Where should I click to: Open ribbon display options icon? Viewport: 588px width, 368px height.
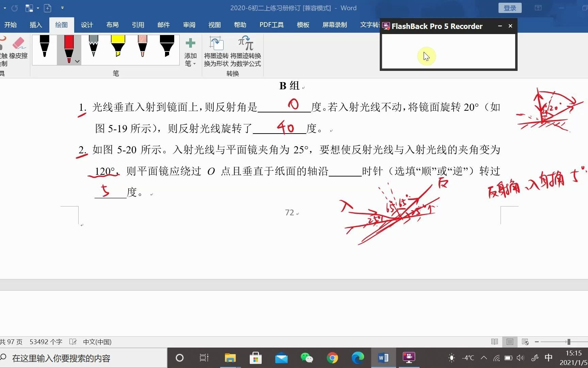pyautogui.click(x=538, y=8)
